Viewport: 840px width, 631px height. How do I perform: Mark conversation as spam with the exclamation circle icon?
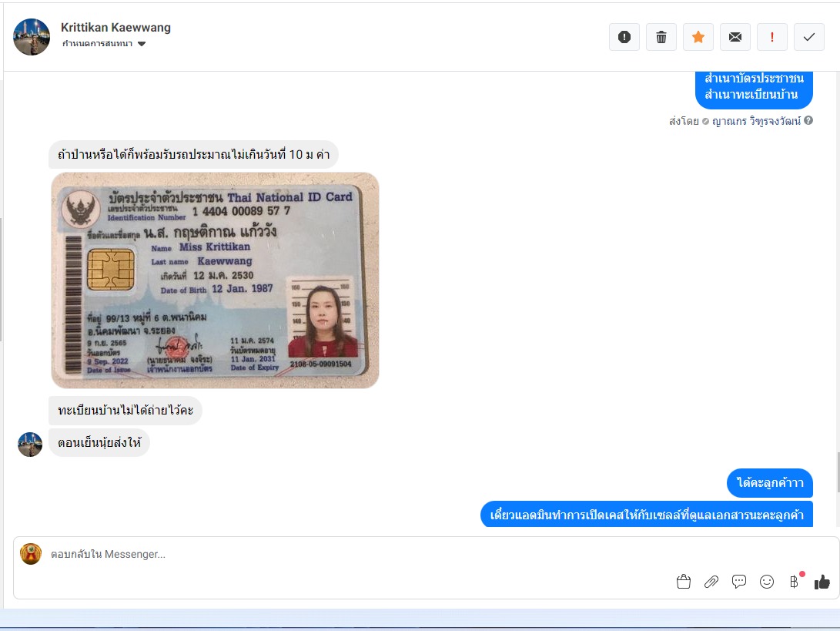(624, 37)
